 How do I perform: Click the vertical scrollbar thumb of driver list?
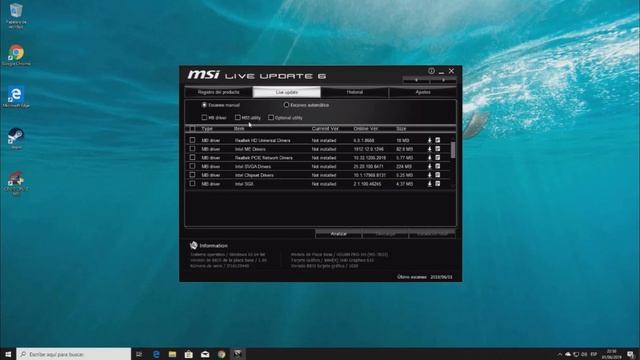(453, 149)
